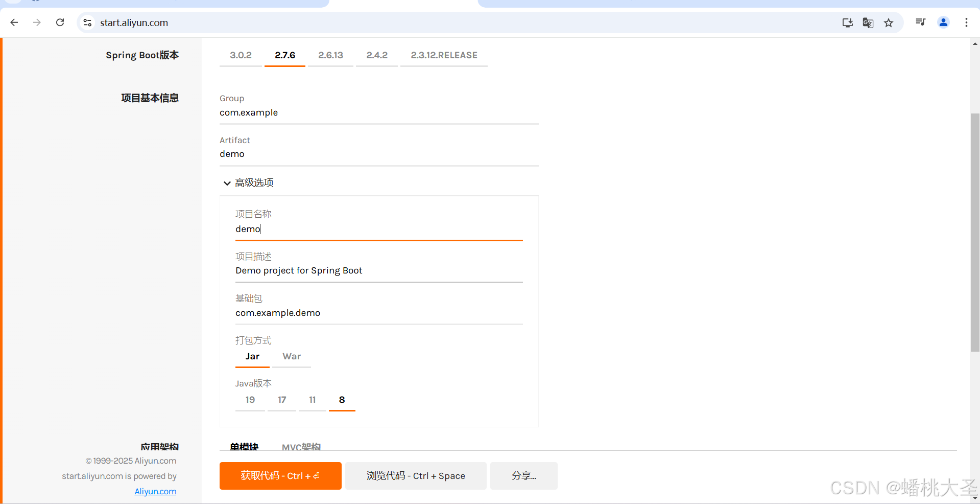Bookmark this page with the star icon
Screen dimensions: 980x504
(x=889, y=22)
